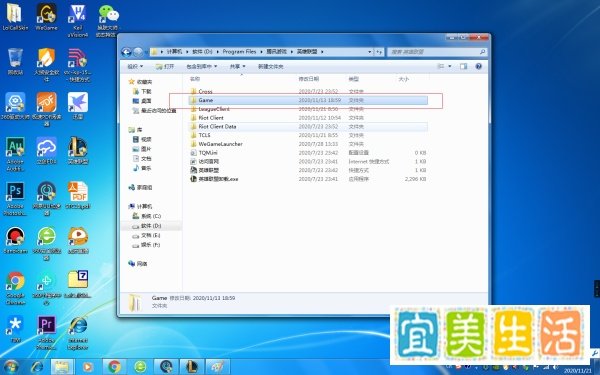Click 收藏夹 (Favorites) in navigation pane
Viewport: 600px width, 375px height.
pyautogui.click(x=144, y=82)
